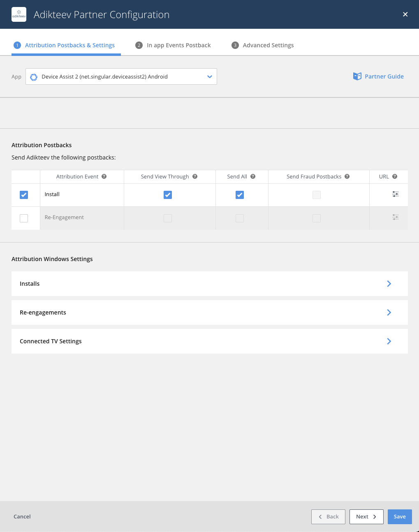Click help icon beside Send All header
The height and width of the screenshot is (532, 419).
[253, 176]
